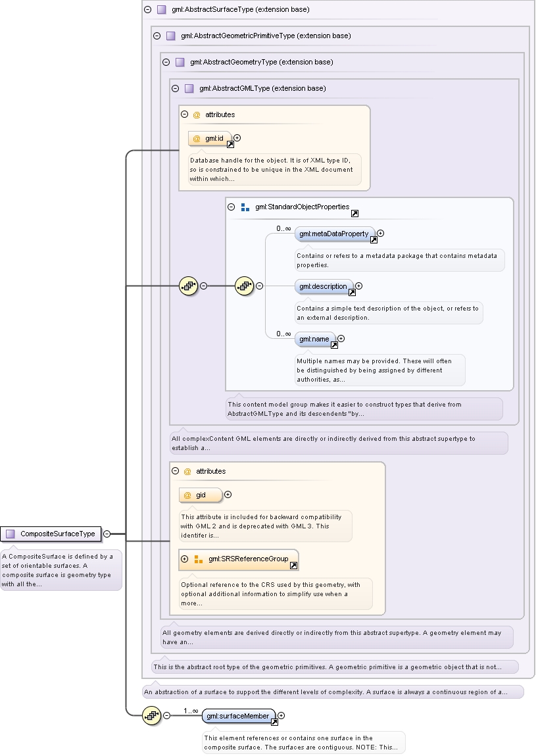This screenshot has width=536, height=756.
Task: Collapse the first attributes group with gml:id
Action: click(x=185, y=114)
